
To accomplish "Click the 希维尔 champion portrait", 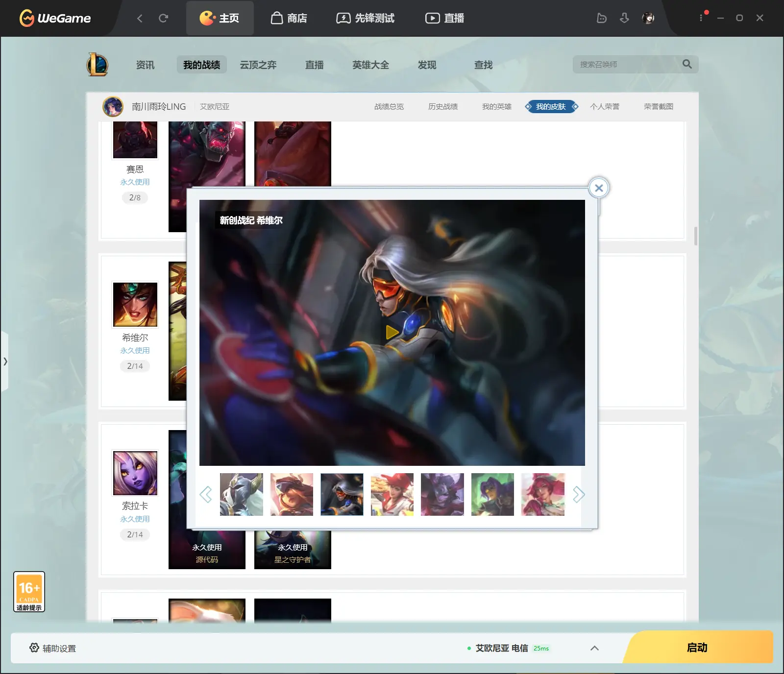I will (x=135, y=305).
